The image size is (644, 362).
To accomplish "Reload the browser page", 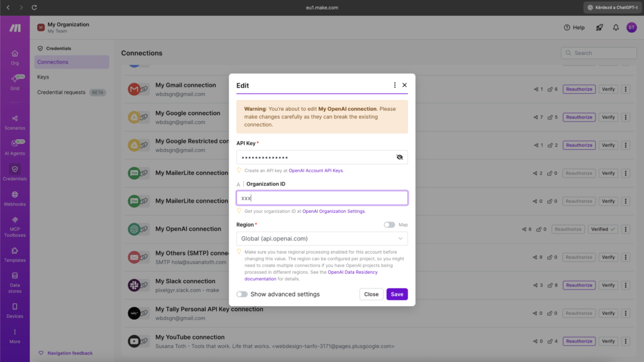I will pos(34,8).
